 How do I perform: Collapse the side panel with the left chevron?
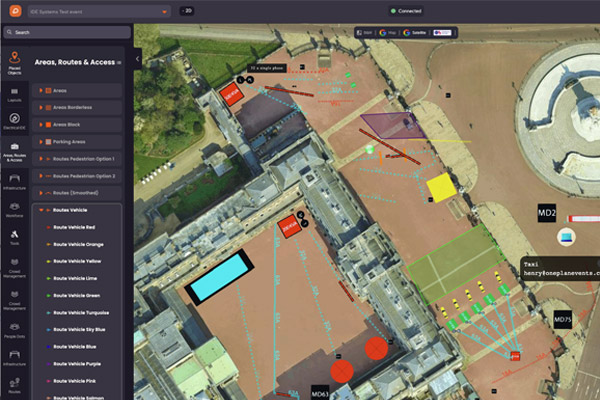[x=137, y=59]
